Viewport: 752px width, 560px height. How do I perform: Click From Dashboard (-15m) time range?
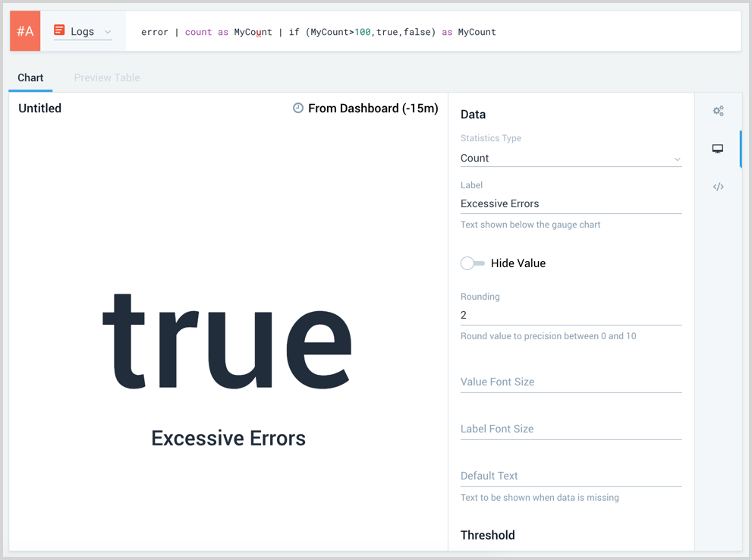373,109
